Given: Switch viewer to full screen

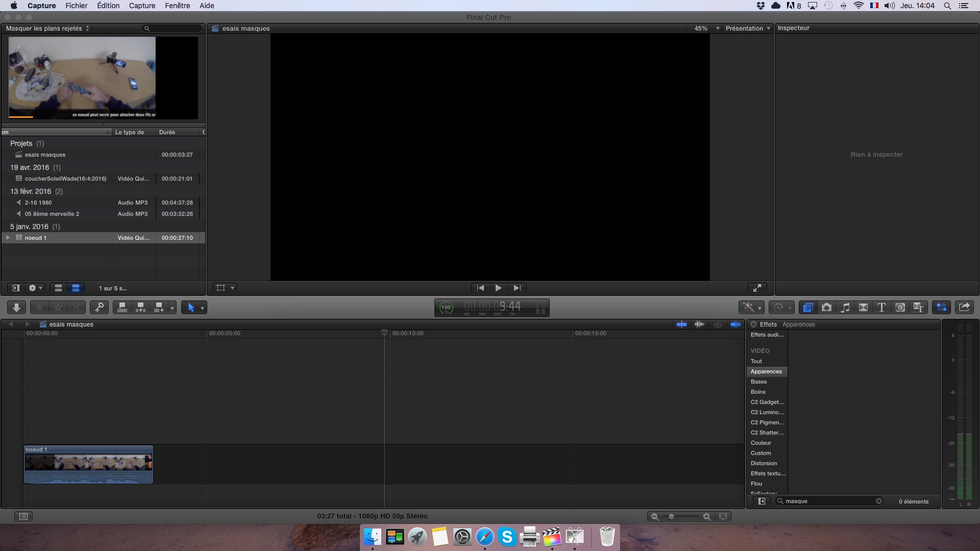Looking at the screenshot, I should point(757,288).
